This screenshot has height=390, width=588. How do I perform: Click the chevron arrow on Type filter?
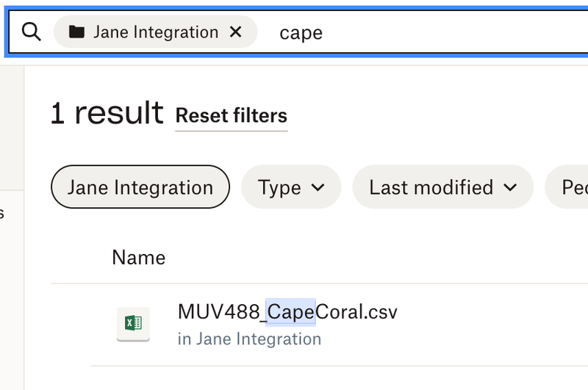318,187
